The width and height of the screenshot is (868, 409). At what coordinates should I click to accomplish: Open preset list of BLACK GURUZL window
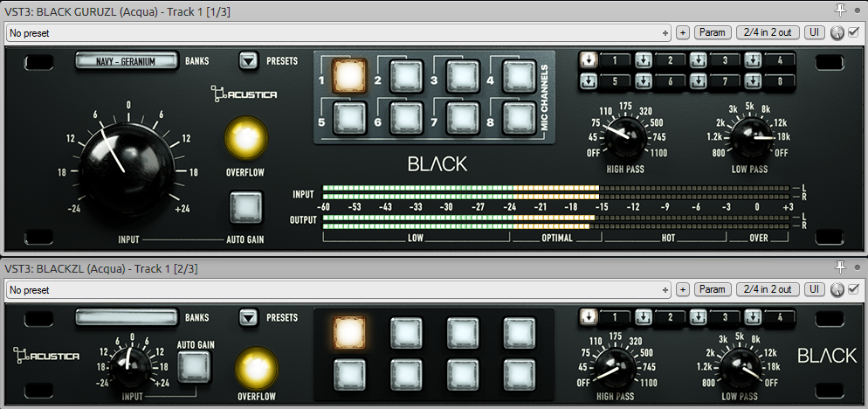338,32
